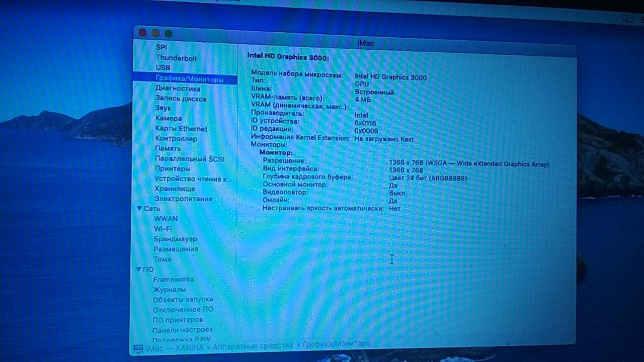Click the display icon in the menu bar
The height and width of the screenshot is (362, 644).
click(627, 19)
